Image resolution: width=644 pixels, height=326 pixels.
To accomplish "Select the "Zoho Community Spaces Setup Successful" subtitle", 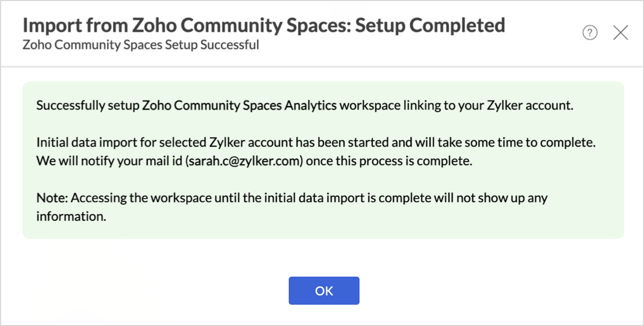I will pyautogui.click(x=141, y=45).
